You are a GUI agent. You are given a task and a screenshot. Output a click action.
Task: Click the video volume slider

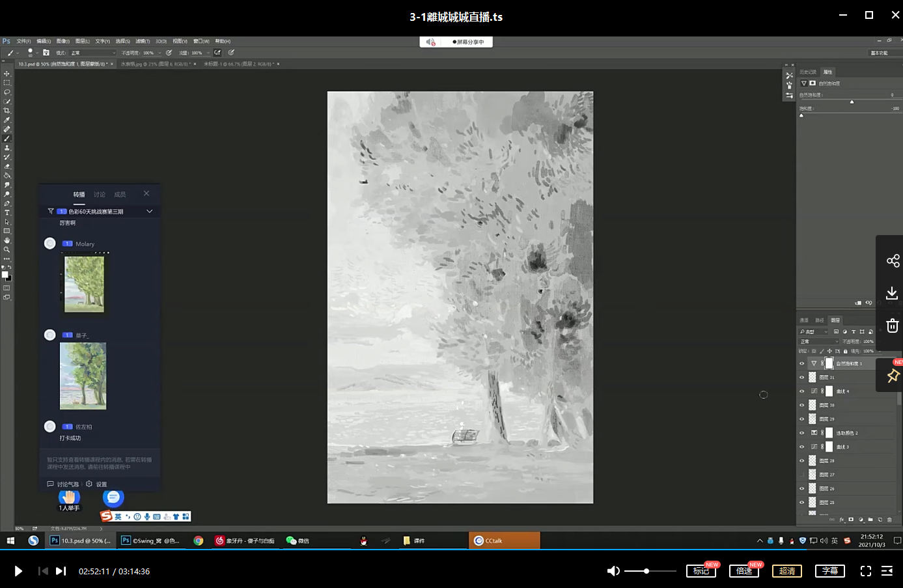pos(650,571)
